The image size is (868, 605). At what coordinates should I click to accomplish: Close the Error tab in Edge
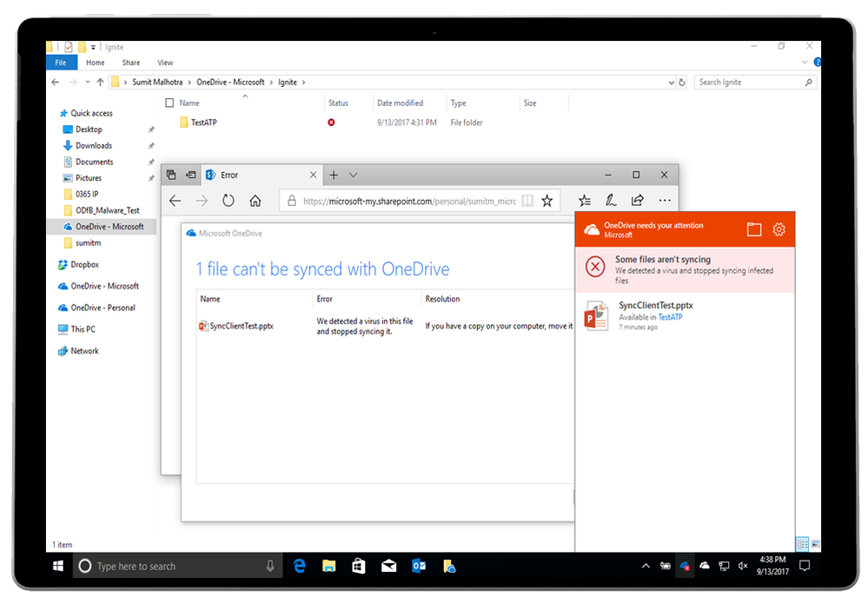(314, 175)
